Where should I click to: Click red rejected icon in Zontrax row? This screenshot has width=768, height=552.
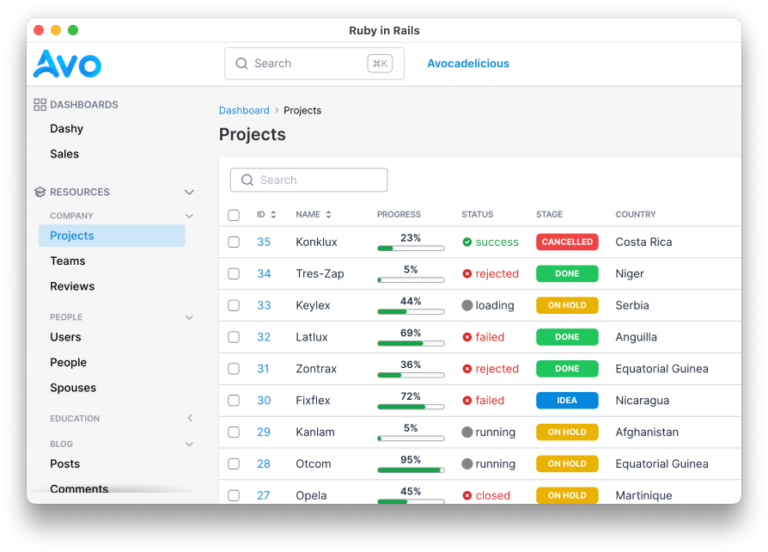point(467,369)
